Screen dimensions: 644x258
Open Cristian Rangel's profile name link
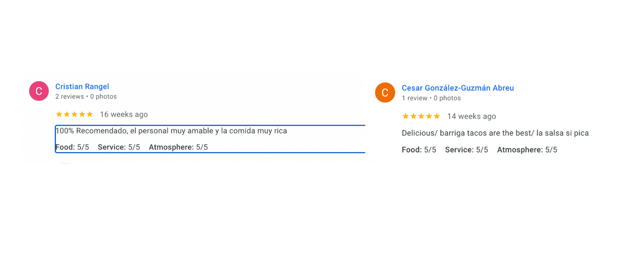82,86
